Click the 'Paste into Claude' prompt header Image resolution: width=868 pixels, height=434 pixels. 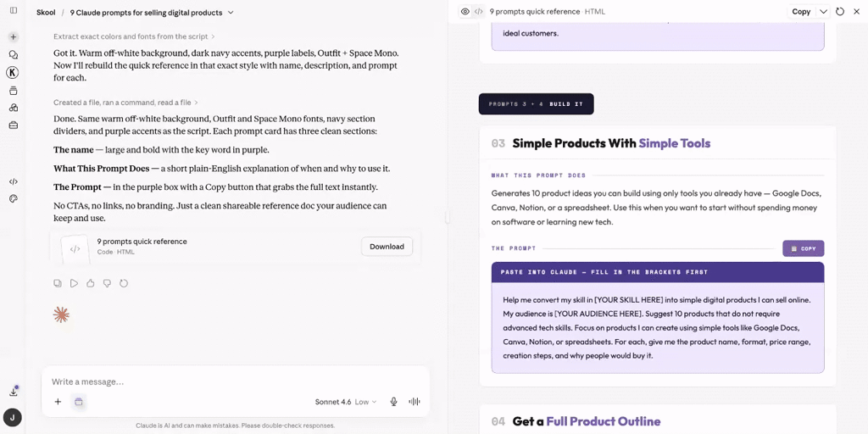[658, 272]
